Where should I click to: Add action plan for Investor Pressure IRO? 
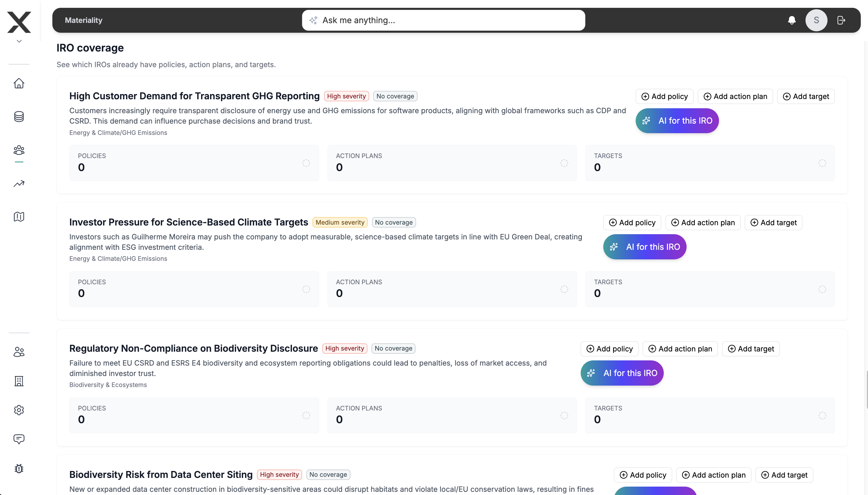pyautogui.click(x=703, y=223)
